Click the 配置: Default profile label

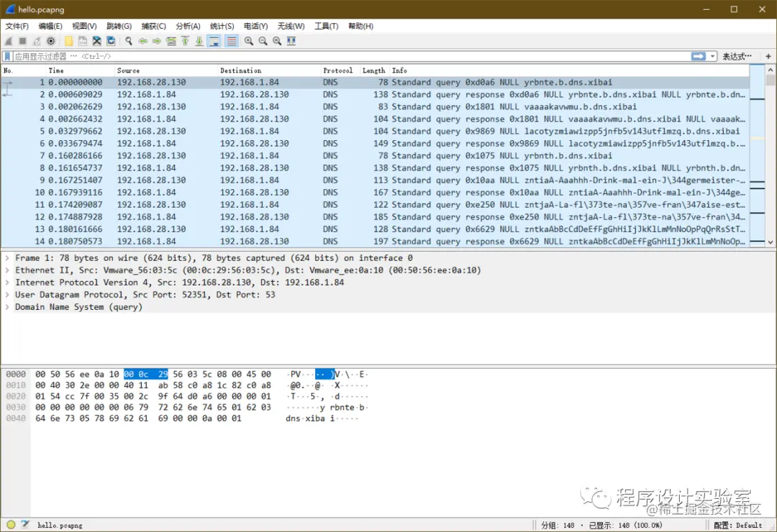tap(738, 525)
